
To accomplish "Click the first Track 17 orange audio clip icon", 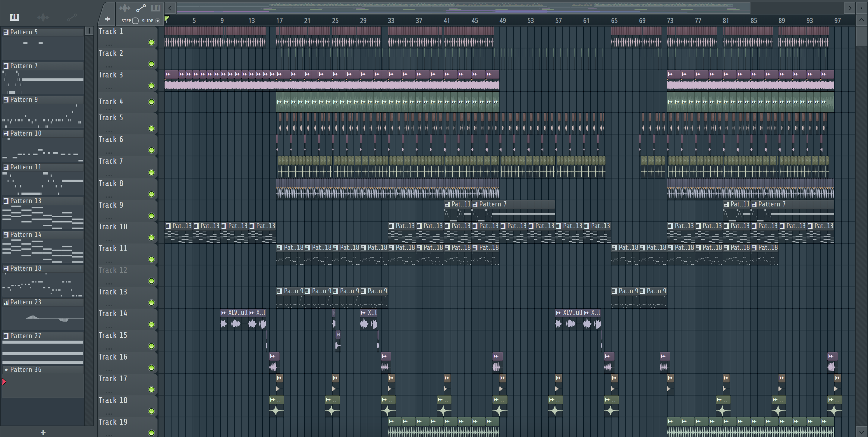I will (279, 378).
